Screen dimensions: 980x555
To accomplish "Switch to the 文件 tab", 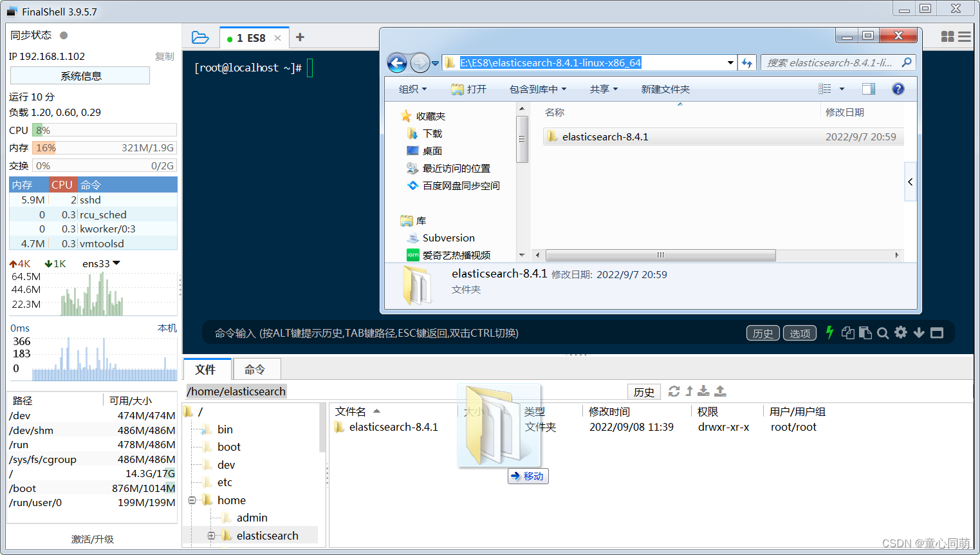I will [x=206, y=370].
